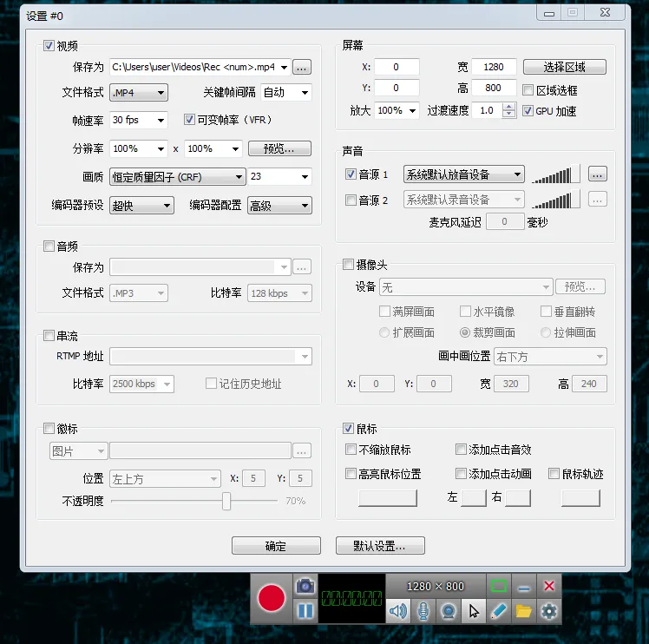Click the pause button on the recorder toolbar
The width and height of the screenshot is (649, 644).
click(x=305, y=611)
